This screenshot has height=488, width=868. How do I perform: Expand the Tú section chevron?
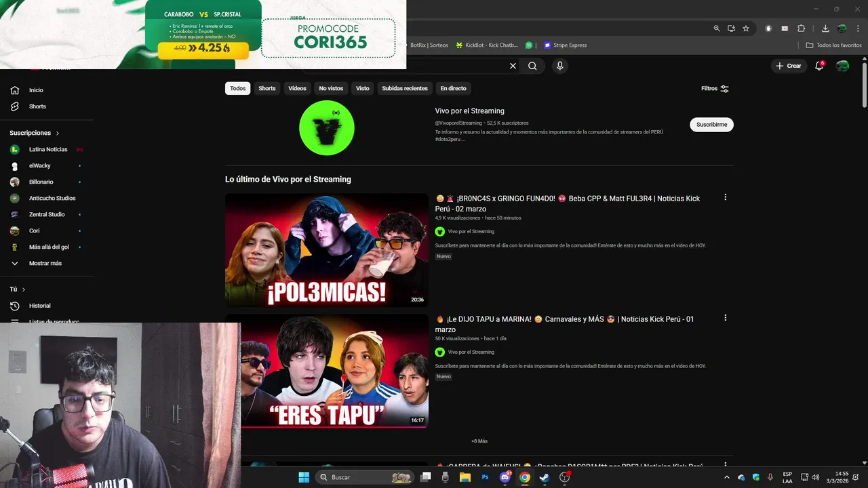[x=24, y=289]
